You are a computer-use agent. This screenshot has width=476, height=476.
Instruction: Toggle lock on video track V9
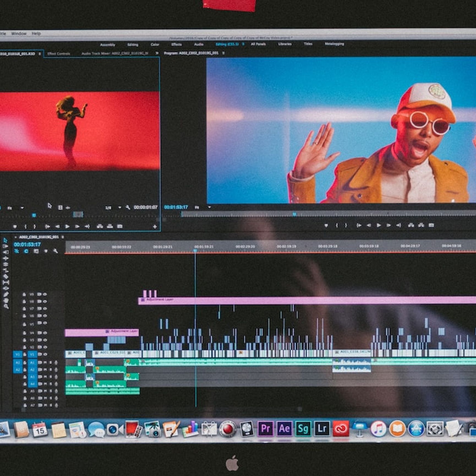(24, 294)
